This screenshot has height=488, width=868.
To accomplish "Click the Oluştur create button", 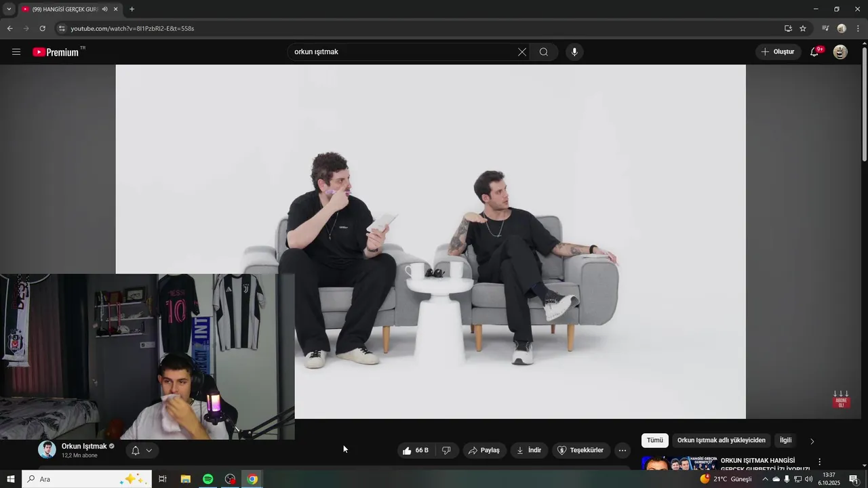I will pos(778,52).
